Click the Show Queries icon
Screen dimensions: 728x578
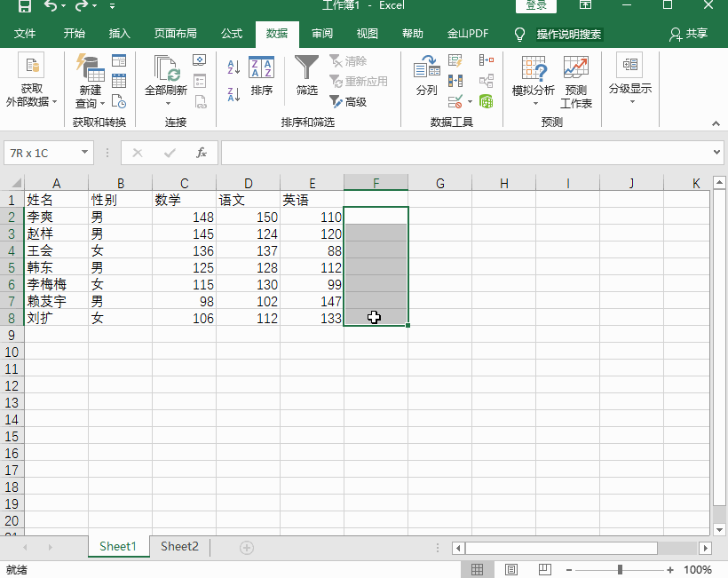click(119, 60)
